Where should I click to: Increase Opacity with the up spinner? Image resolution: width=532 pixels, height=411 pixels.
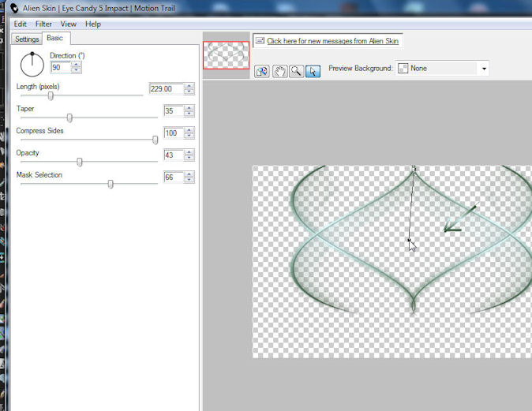(189, 152)
